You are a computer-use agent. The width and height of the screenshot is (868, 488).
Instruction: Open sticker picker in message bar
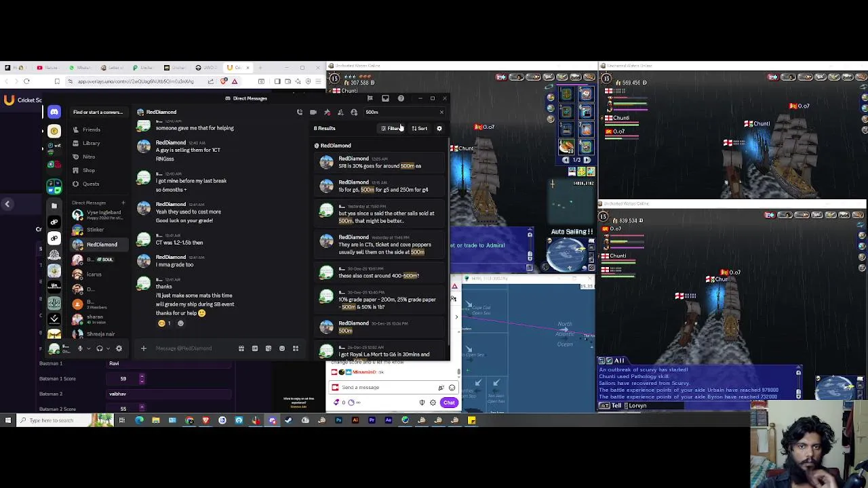point(269,348)
